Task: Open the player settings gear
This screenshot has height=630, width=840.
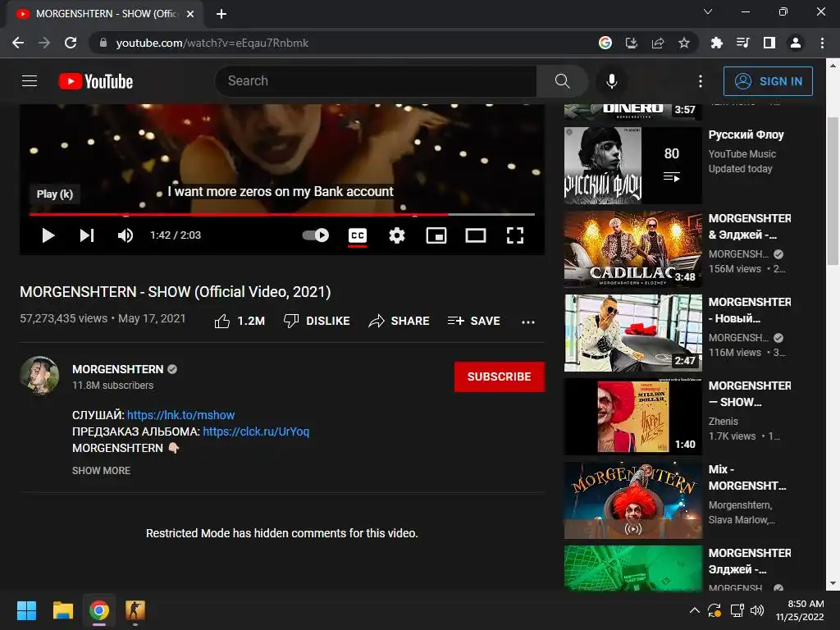Action: [x=397, y=235]
